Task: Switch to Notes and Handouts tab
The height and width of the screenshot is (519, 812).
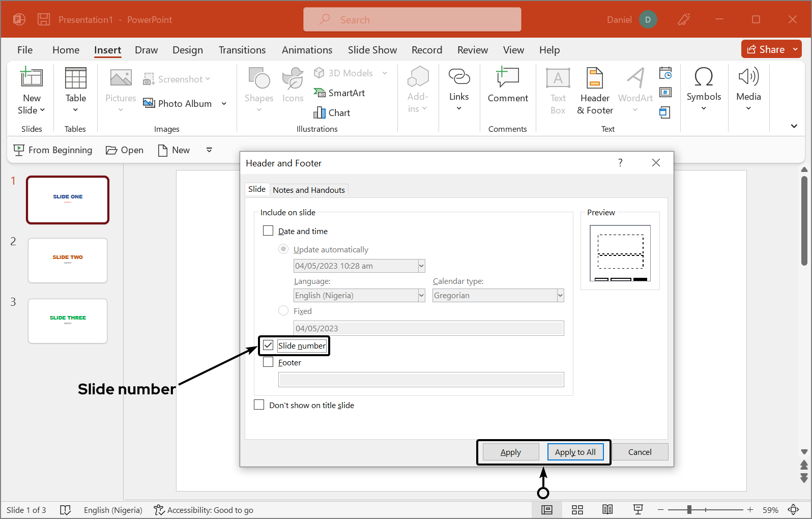Action: (x=308, y=190)
